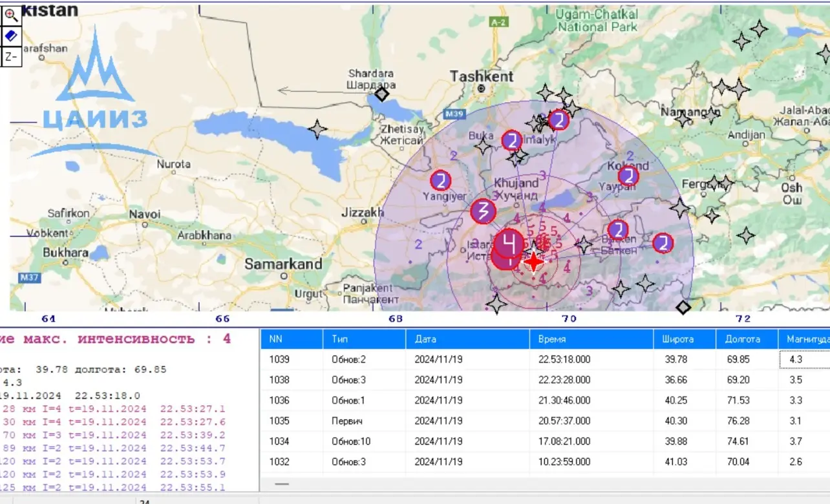Click the star station icon west of Zhetisay
The height and width of the screenshot is (504, 830).
[x=317, y=129]
